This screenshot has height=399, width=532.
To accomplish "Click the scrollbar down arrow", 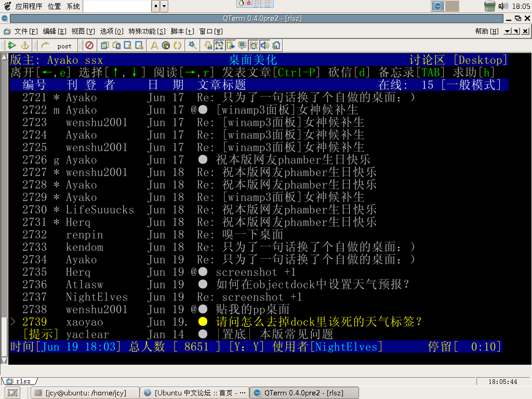I will (4, 361).
